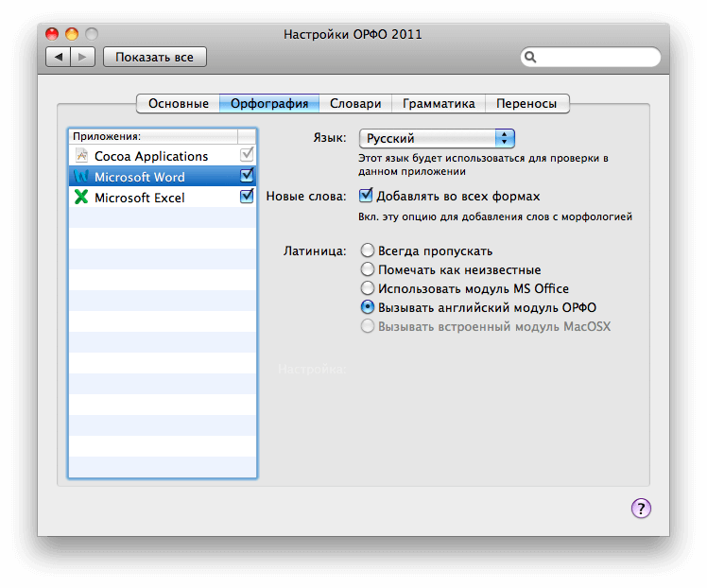This screenshot has height=588, width=707.
Task: Select 'Всегда пропускать' radio option
Action: 368,251
